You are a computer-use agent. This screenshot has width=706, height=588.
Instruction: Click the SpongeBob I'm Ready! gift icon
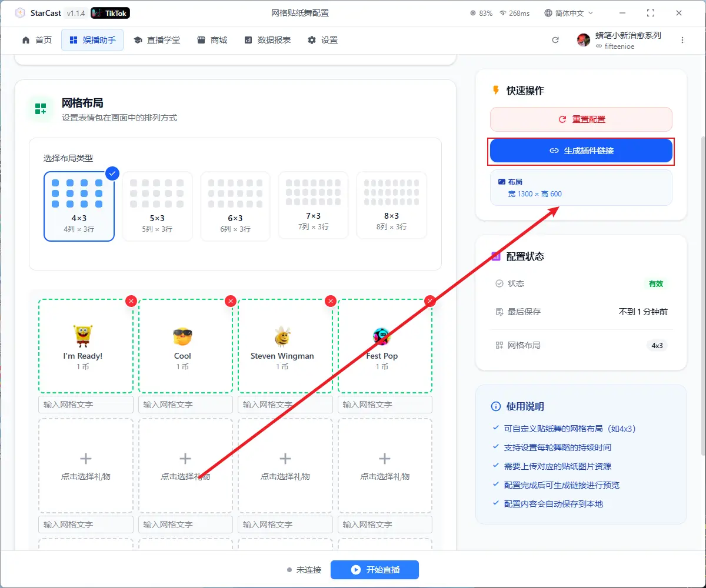(x=83, y=336)
